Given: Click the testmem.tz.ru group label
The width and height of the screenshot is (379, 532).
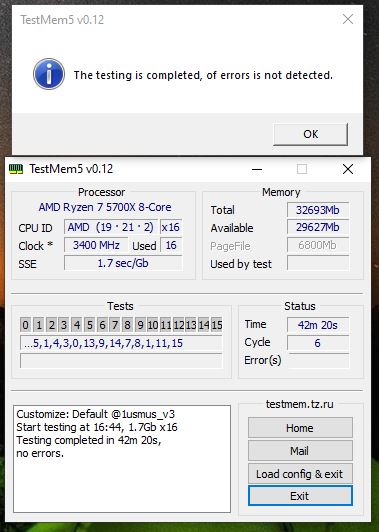Looking at the screenshot, I should (300, 404).
